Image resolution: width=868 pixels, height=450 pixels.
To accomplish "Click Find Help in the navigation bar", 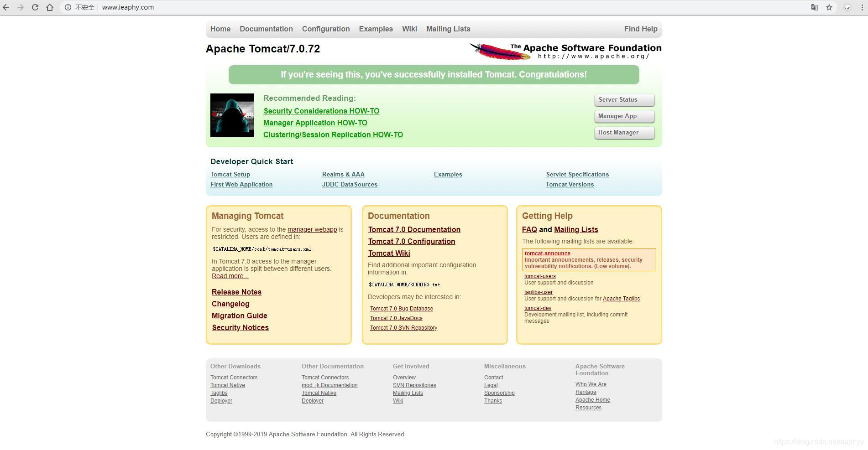I will [x=641, y=29].
